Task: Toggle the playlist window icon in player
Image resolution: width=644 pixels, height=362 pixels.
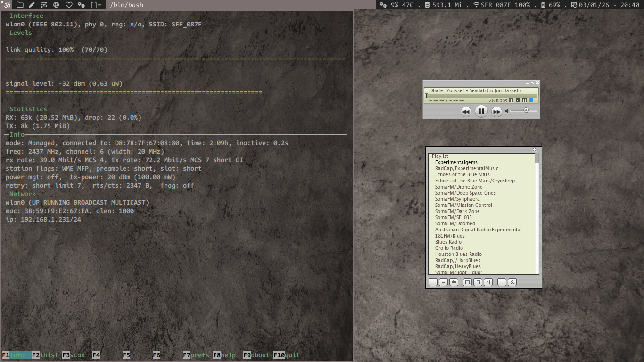Action: click(531, 100)
